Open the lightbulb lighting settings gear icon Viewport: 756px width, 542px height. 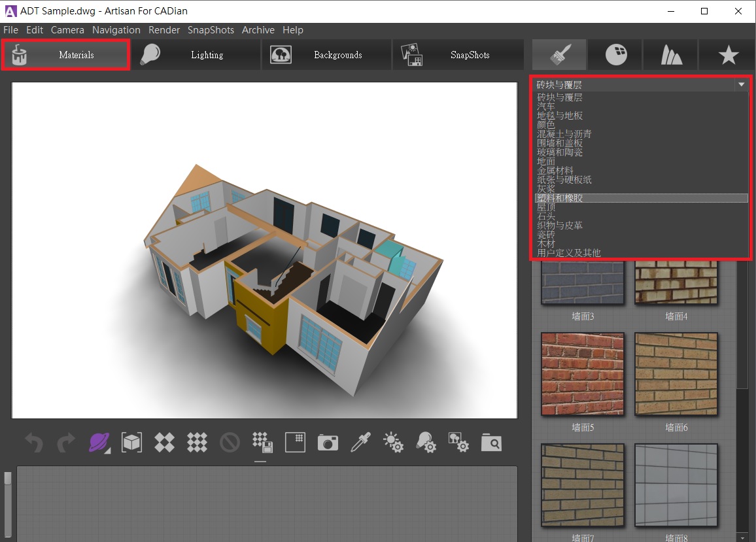tap(426, 443)
